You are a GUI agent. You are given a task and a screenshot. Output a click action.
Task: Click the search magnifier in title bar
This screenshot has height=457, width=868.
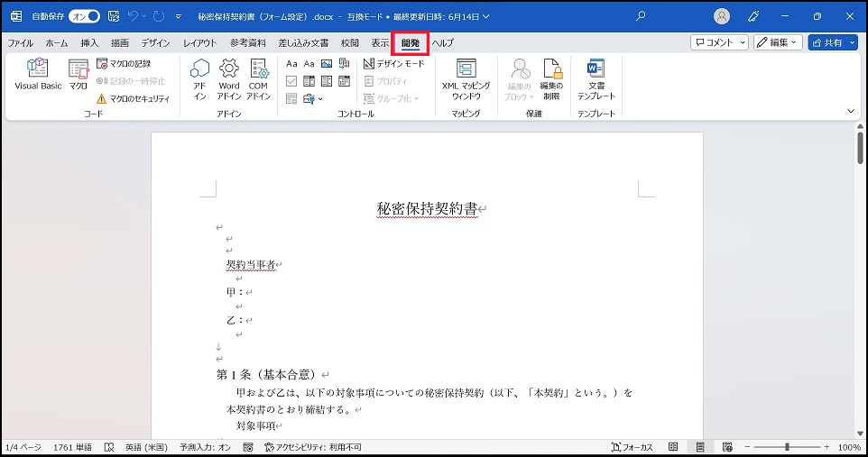641,16
